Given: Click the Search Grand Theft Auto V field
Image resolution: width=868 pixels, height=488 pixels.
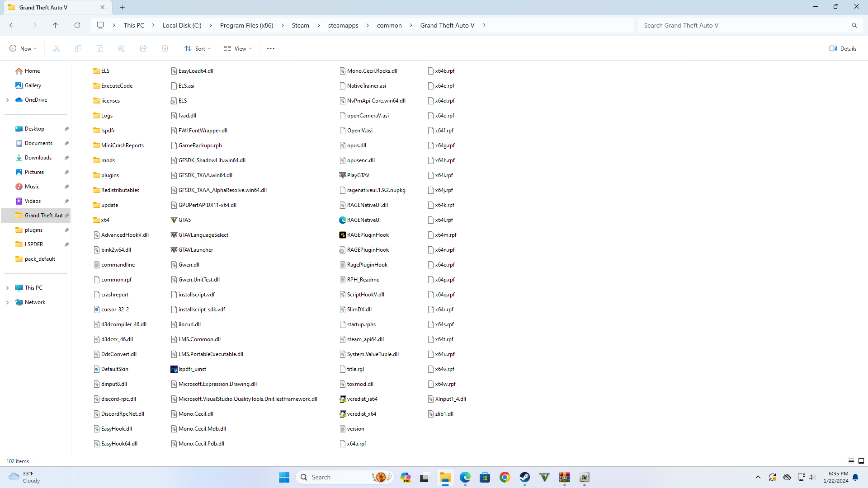Looking at the screenshot, I should 744,25.
